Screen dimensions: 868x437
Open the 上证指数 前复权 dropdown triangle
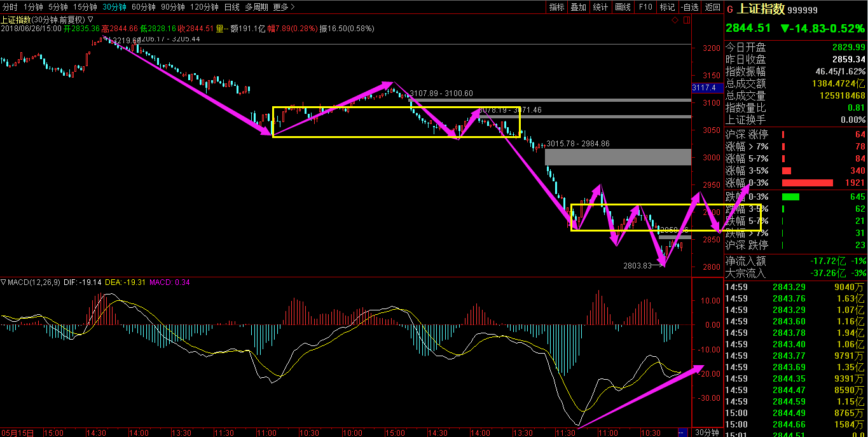(90, 20)
